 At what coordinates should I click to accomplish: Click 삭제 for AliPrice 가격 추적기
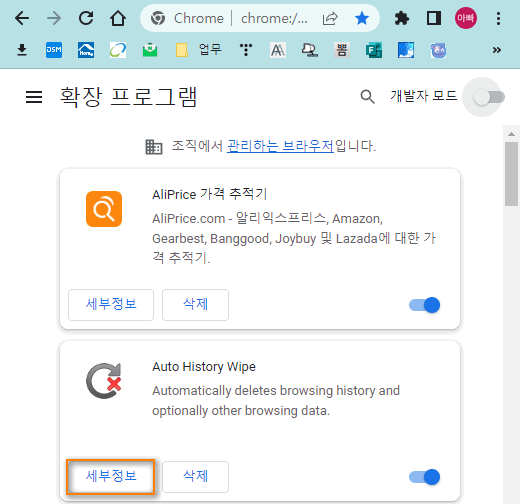pyautogui.click(x=195, y=305)
